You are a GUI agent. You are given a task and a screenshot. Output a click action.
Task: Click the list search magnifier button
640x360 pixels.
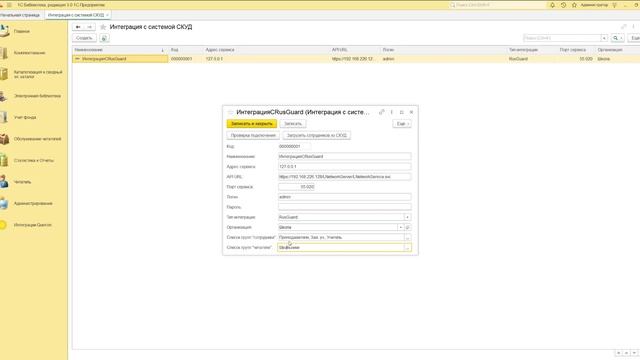(x=617, y=38)
